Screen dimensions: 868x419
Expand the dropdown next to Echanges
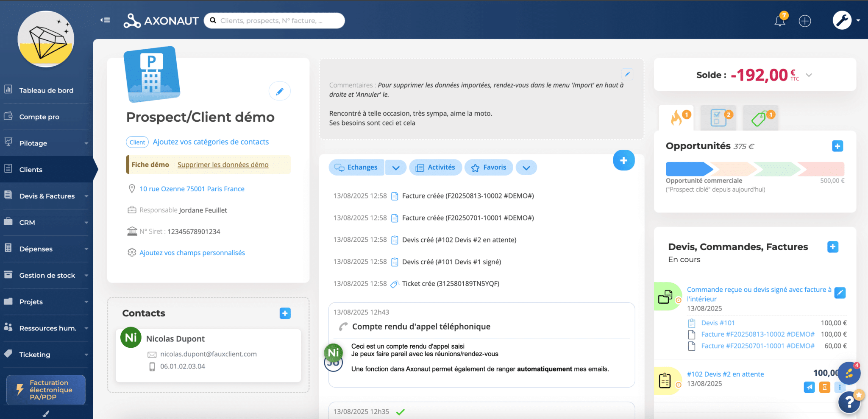(396, 168)
